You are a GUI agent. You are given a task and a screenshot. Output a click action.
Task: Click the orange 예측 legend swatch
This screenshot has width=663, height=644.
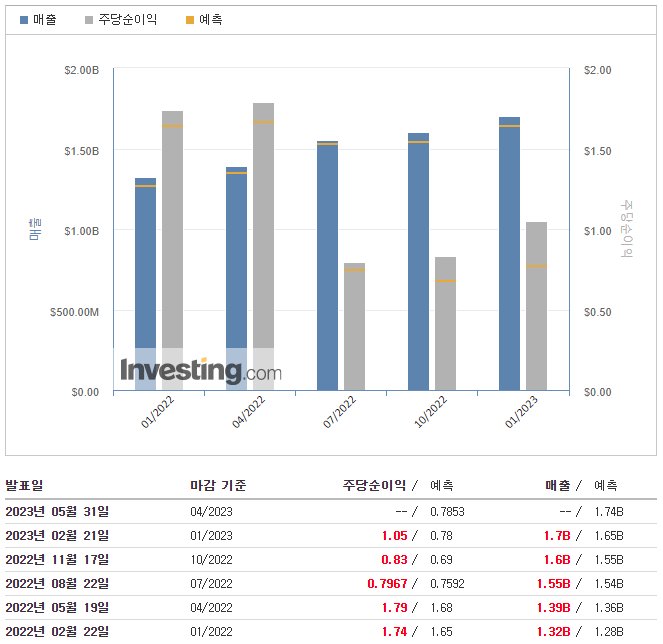point(190,20)
